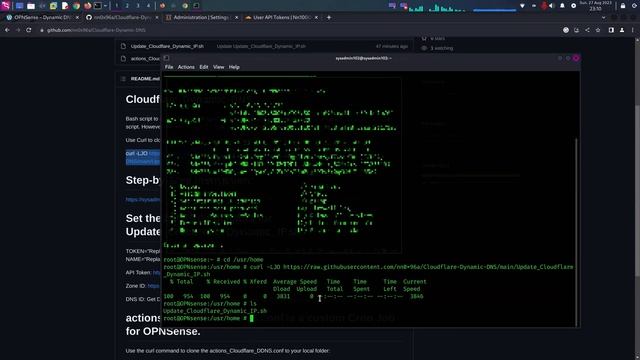The image size is (640, 360).
Task: Open terminal View menu
Action: click(218, 67)
